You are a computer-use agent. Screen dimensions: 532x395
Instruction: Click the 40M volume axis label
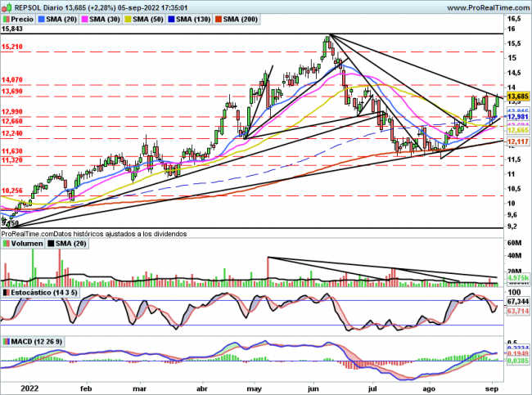[x=514, y=256]
